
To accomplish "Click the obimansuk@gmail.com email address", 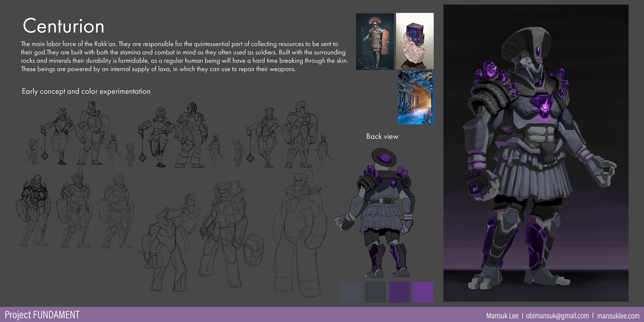I will (x=557, y=316).
